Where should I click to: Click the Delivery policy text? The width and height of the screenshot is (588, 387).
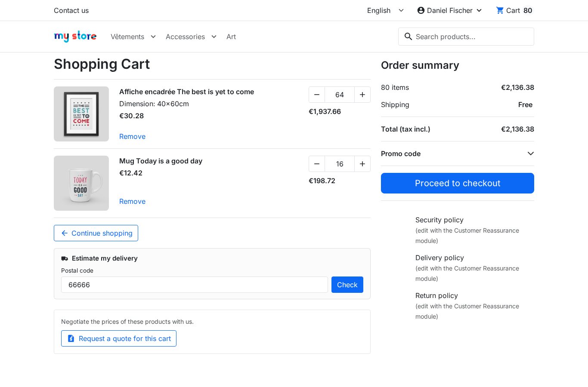point(439,258)
